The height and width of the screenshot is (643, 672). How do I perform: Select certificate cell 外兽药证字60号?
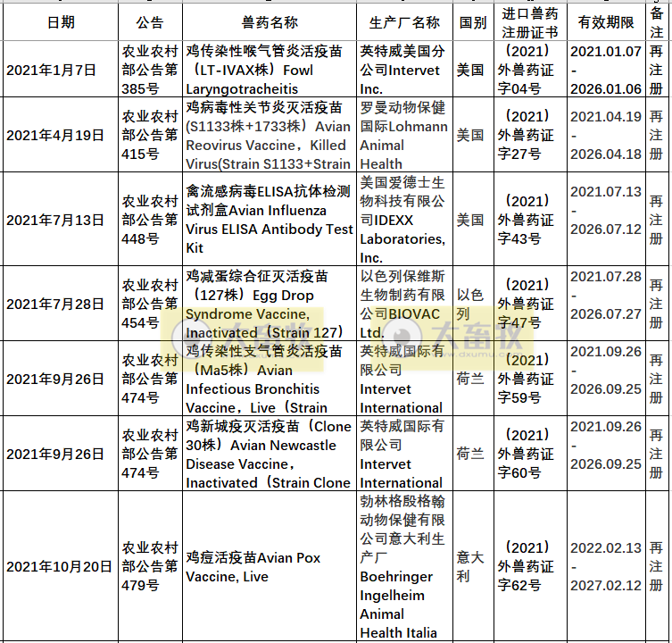(x=530, y=454)
